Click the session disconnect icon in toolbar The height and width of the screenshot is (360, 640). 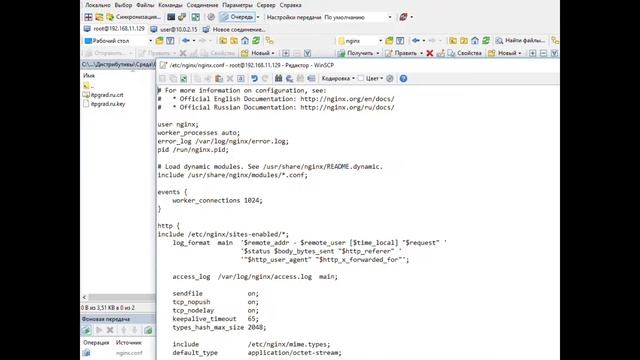404,17
